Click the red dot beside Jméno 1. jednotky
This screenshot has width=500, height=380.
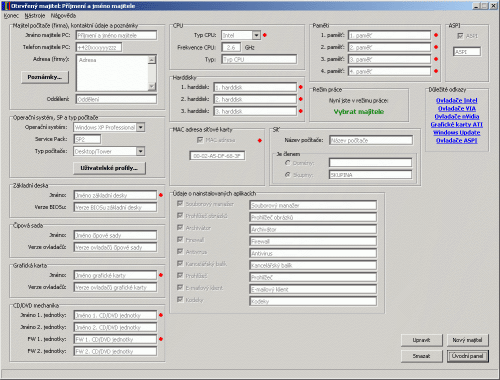(x=161, y=315)
